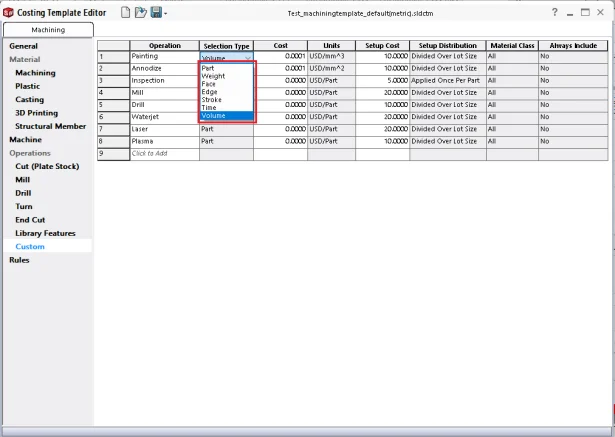This screenshot has width=615, height=437.
Task: Select row header number 1
Action: pyautogui.click(x=113, y=56)
